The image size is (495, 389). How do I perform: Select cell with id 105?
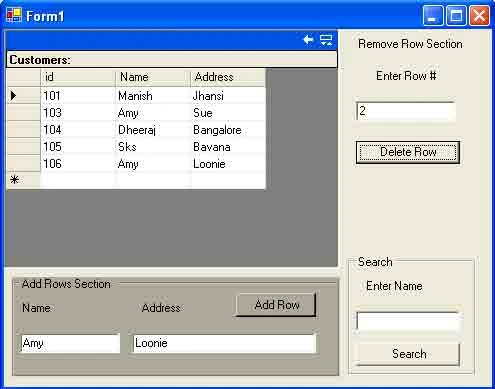(78, 147)
